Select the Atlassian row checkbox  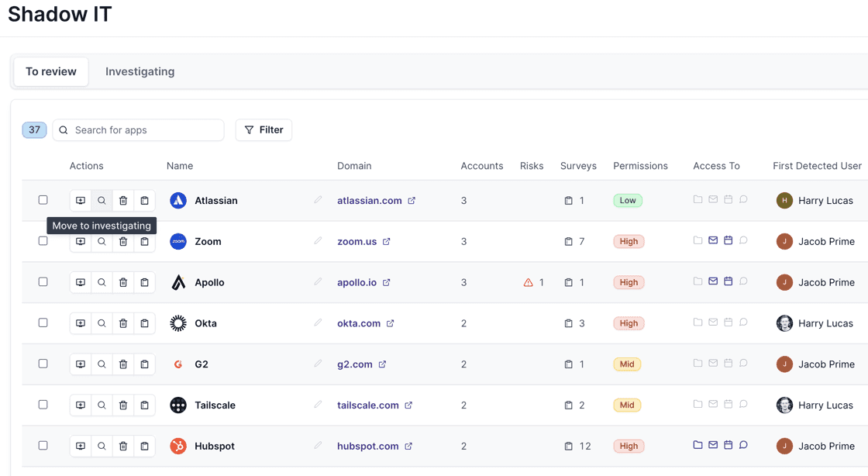tap(43, 200)
